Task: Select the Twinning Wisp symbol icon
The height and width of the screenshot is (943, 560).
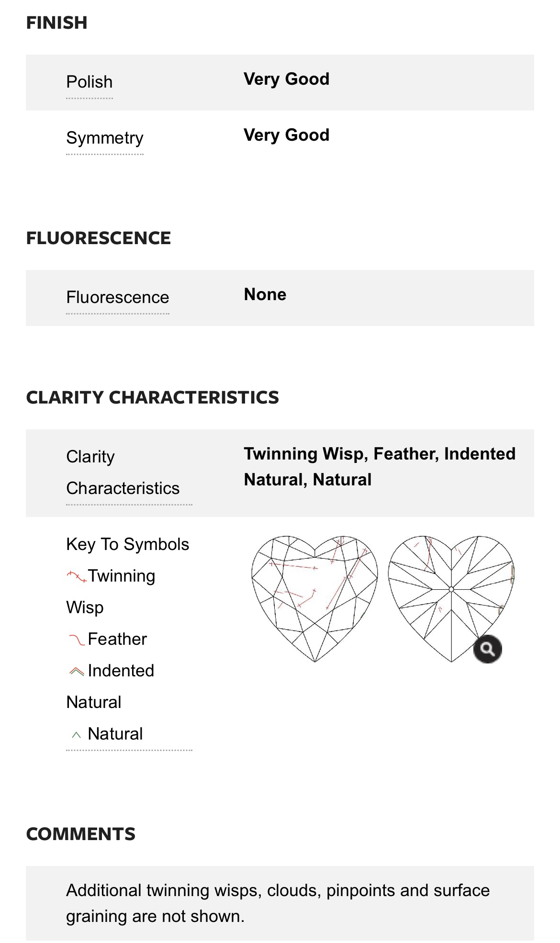Action: [x=76, y=576]
